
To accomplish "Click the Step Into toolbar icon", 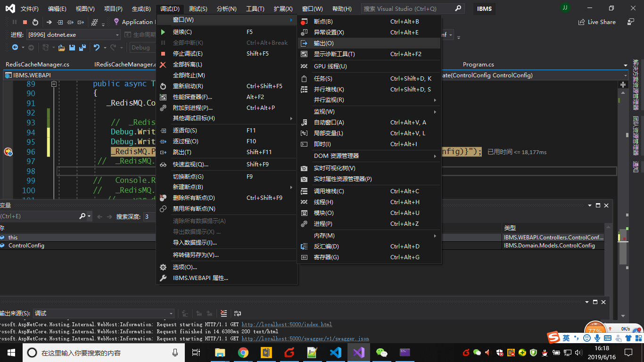I will (60, 22).
